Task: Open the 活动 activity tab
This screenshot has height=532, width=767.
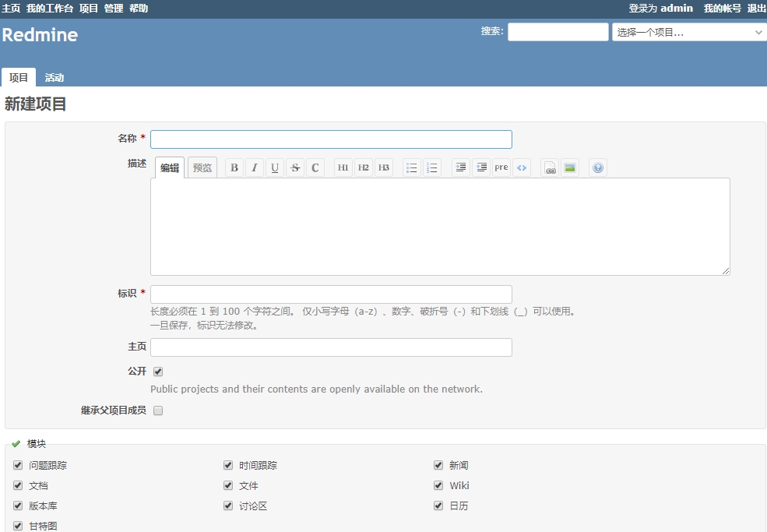Action: tap(55, 78)
